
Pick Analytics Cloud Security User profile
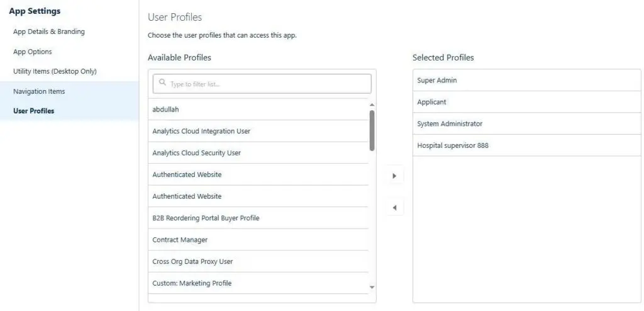tap(196, 153)
